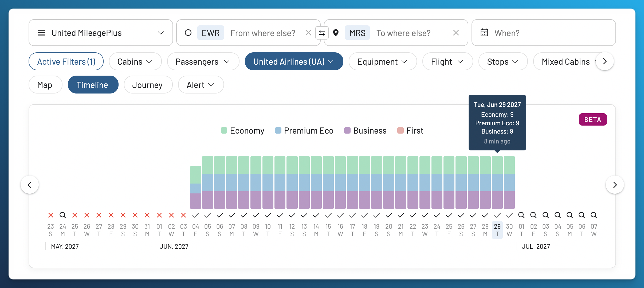Click the checkmark under June 30
This screenshot has width=644, height=288.
509,215
